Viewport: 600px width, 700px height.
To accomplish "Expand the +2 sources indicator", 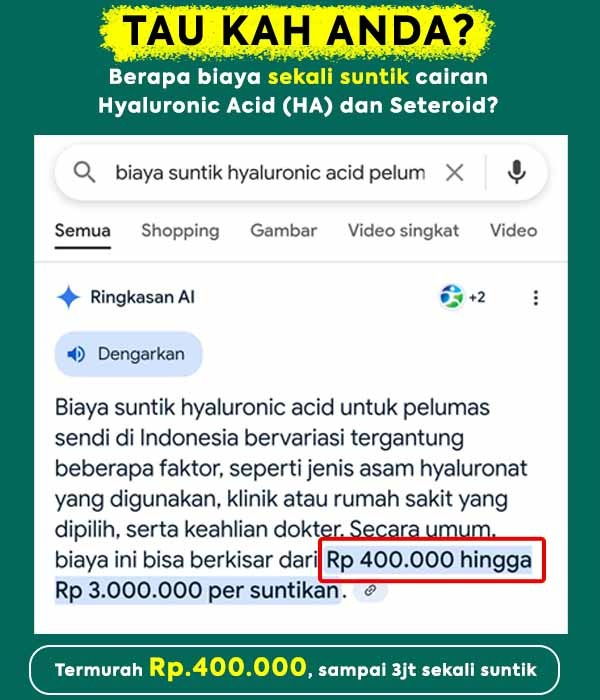I will (477, 297).
